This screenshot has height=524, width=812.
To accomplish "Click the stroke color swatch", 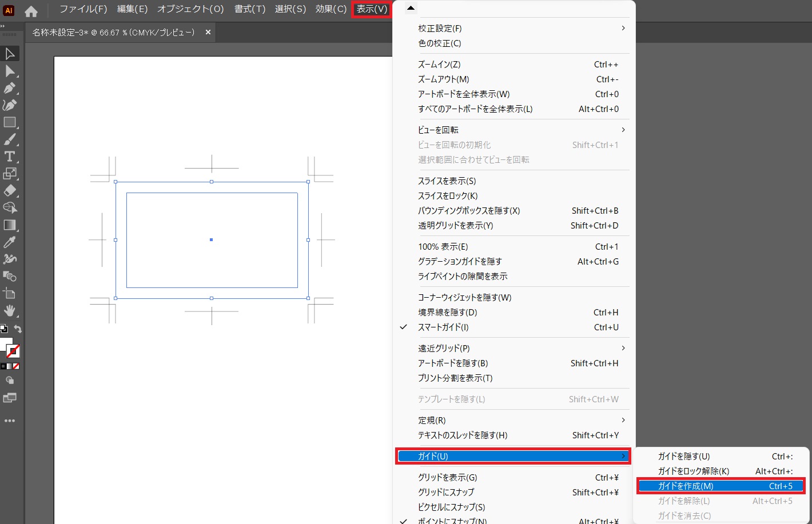I will click(13, 351).
